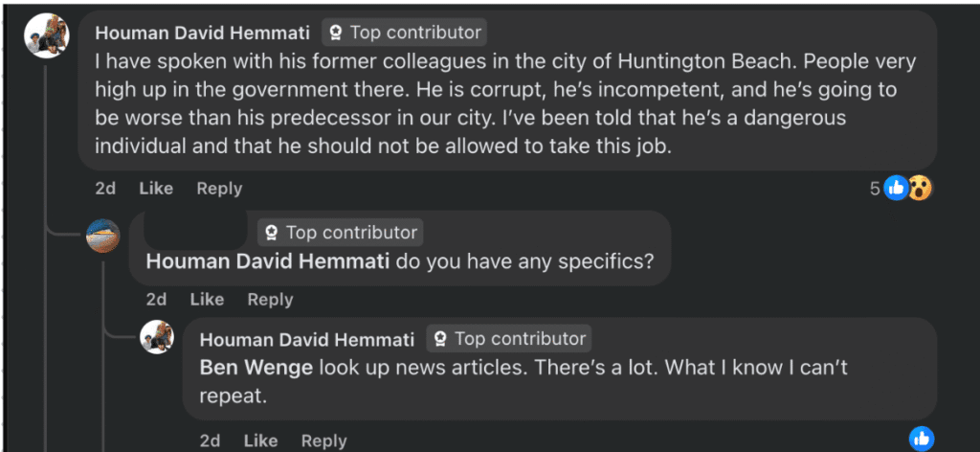The width and height of the screenshot is (980, 452).
Task: Like the Huntington Beach comment
Action: 156,189
